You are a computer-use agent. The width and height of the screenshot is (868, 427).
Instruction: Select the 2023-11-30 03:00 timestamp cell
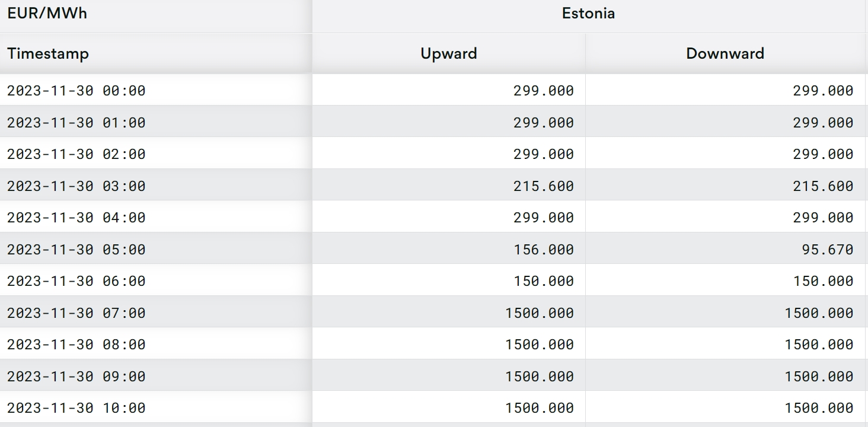click(76, 186)
